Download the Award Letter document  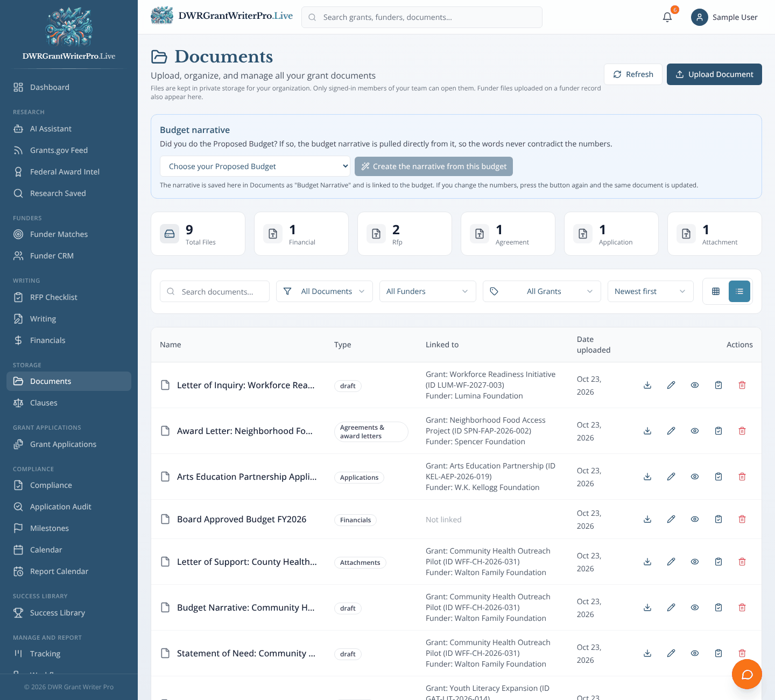[x=647, y=431]
